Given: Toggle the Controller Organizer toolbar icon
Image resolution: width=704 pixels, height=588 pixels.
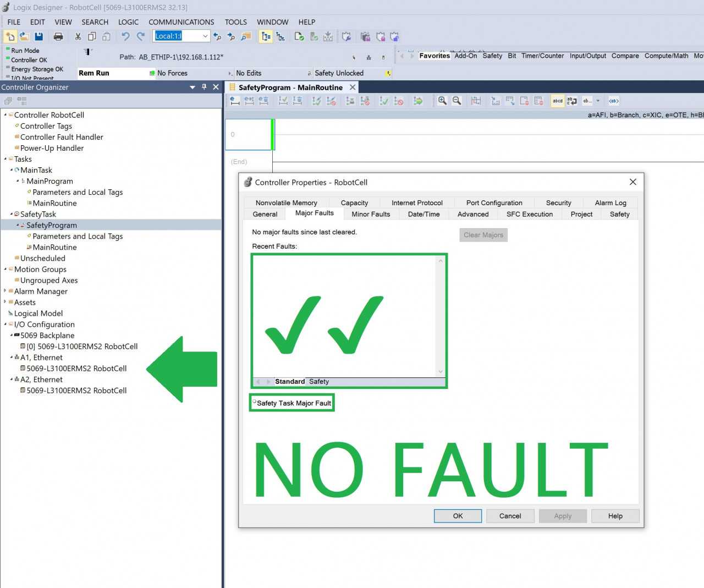Looking at the screenshot, I should click(x=266, y=36).
